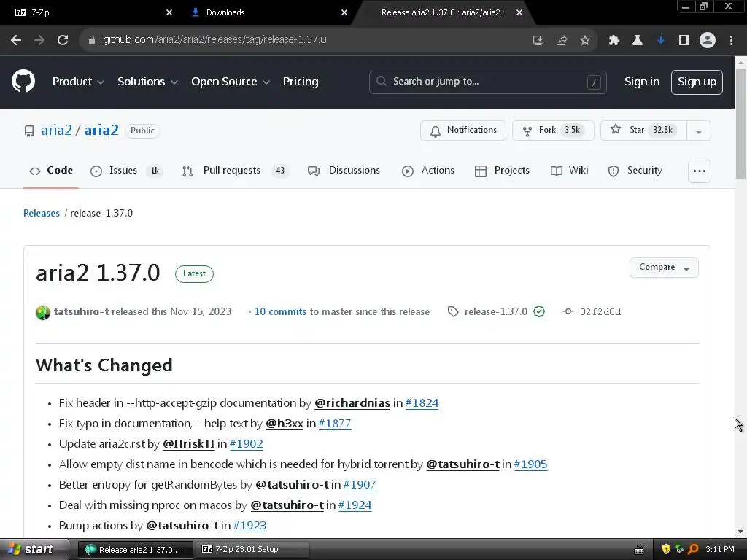747x560 pixels.
Task: Star the aria2 repository
Action: pos(643,131)
